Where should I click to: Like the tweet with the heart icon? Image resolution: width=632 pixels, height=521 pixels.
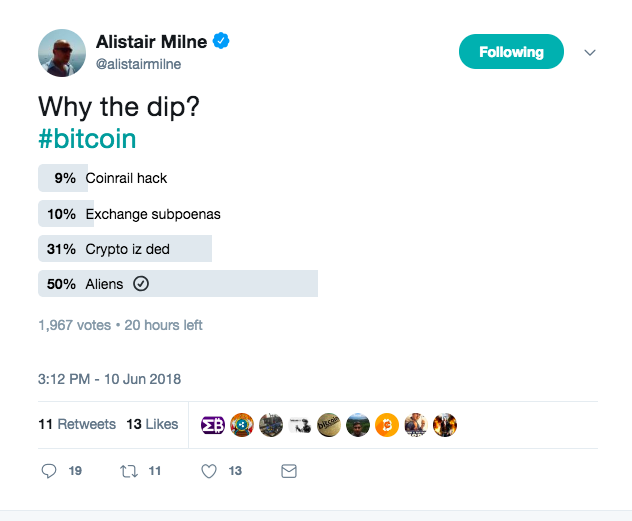(209, 470)
